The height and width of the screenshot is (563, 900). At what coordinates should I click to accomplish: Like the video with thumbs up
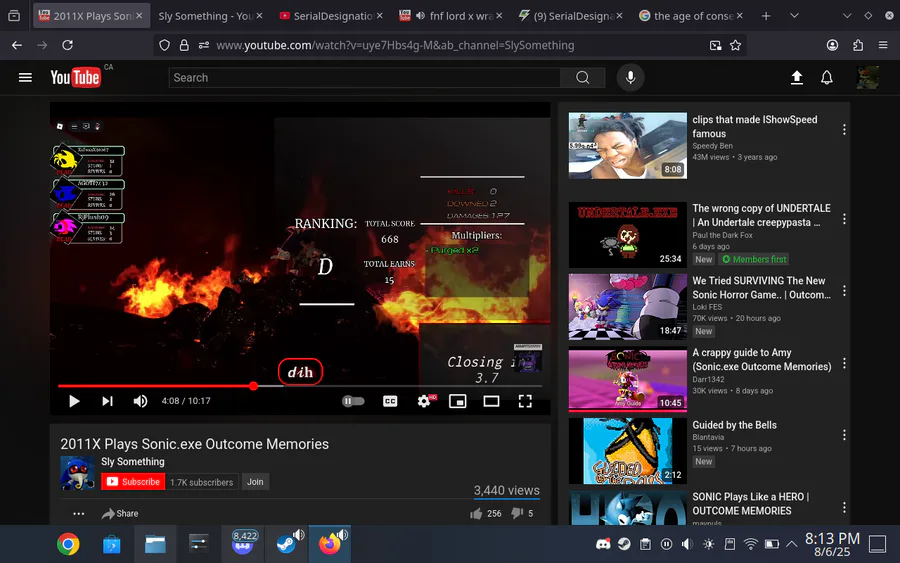tap(476, 514)
